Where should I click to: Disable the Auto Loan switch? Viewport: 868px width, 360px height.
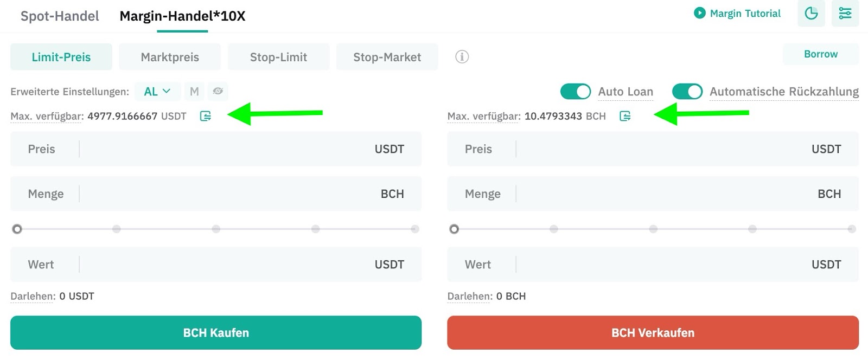pyautogui.click(x=575, y=92)
